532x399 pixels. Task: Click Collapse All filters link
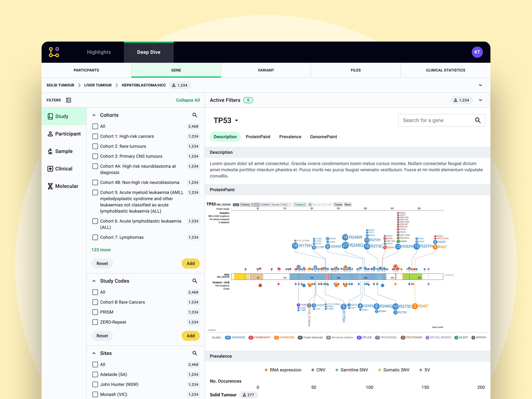coord(188,100)
